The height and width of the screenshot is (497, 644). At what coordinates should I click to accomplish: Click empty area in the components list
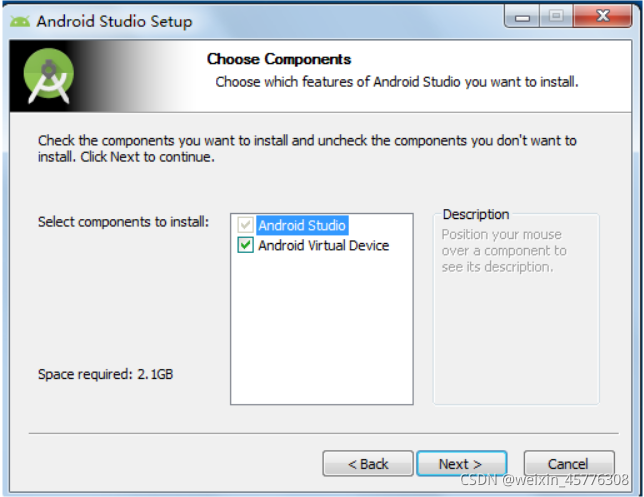click(321, 330)
